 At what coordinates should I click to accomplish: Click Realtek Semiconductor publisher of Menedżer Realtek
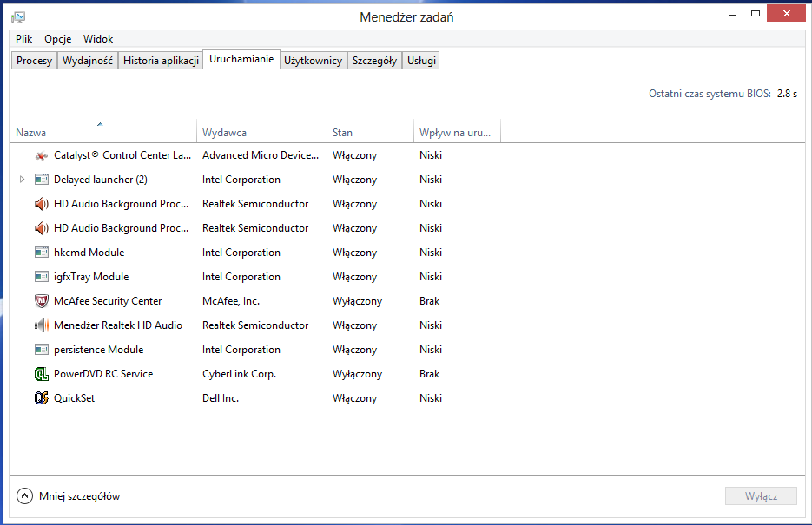click(x=255, y=325)
